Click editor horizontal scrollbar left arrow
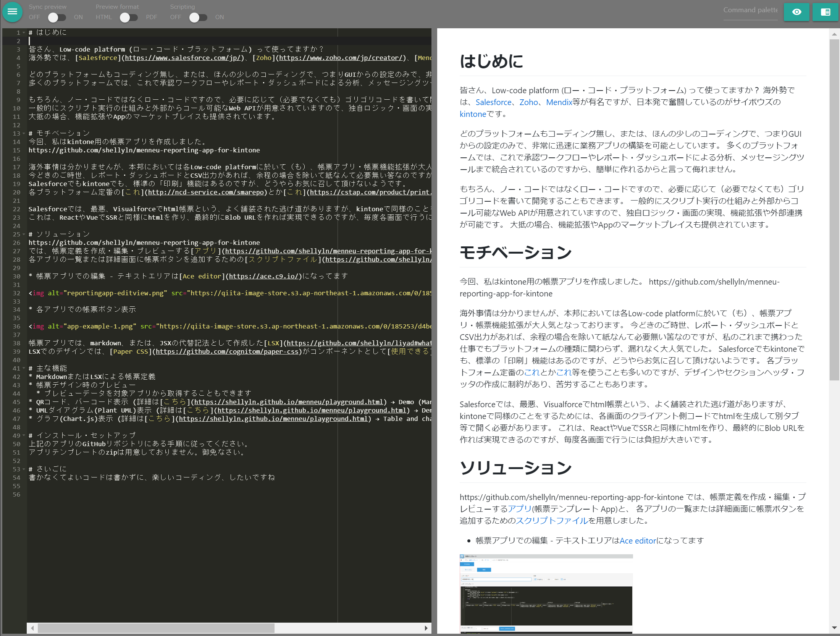Screen dimensions: 840x636 32,628
